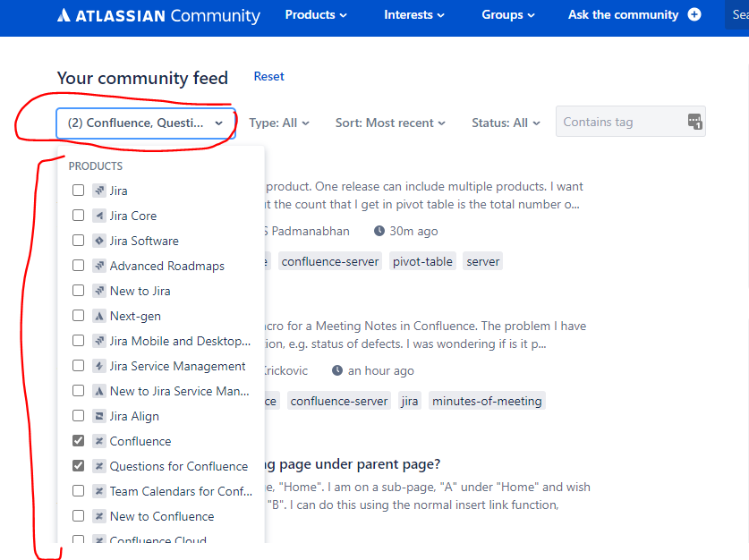Expand the Products menu in header

(x=316, y=15)
